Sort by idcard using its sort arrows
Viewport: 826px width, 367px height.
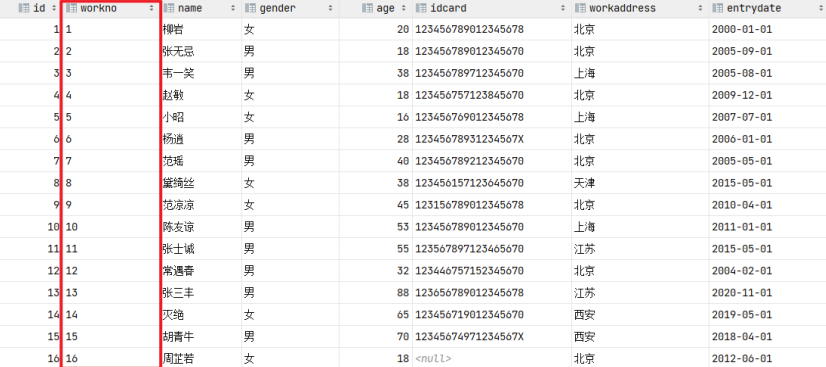click(x=564, y=8)
